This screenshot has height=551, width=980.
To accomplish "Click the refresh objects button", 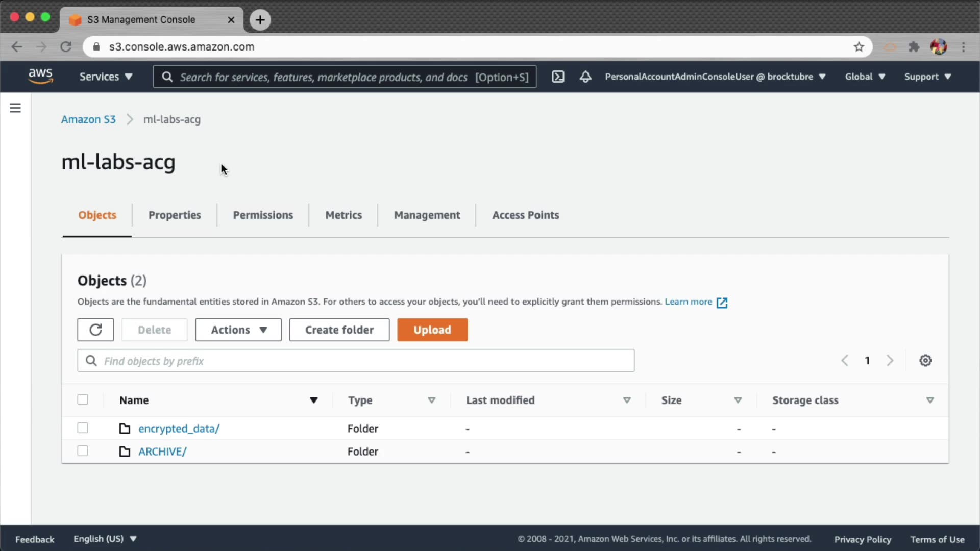I will pos(95,330).
